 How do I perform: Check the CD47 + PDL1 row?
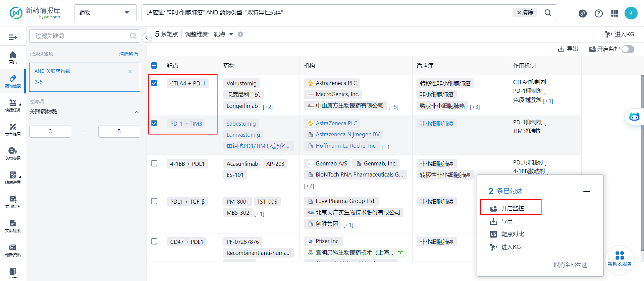(x=154, y=241)
